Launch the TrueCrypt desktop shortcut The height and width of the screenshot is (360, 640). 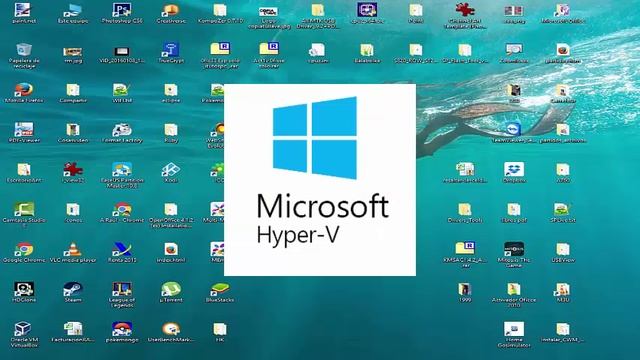(171, 52)
